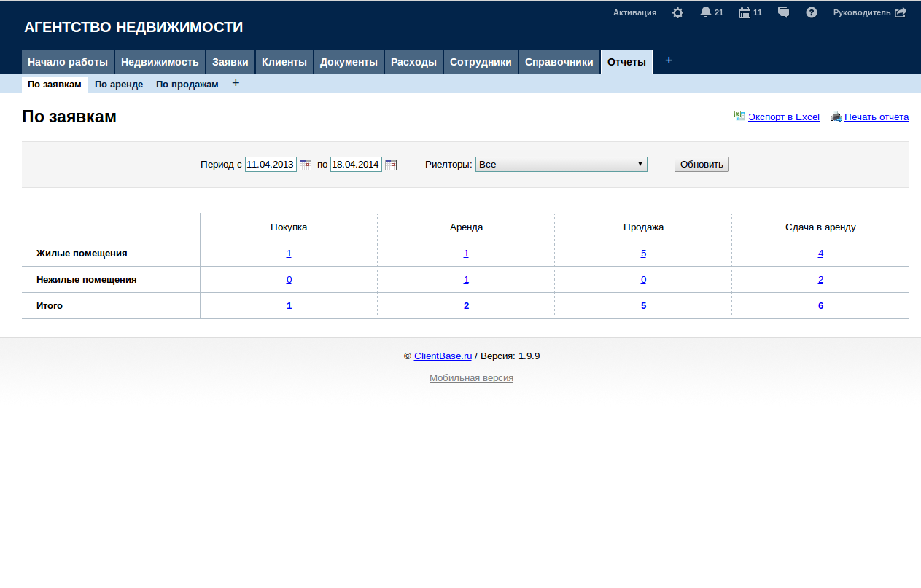Viewport: 921px width, 588px height.
Task: Open calendar picker for end date
Action: click(391, 165)
